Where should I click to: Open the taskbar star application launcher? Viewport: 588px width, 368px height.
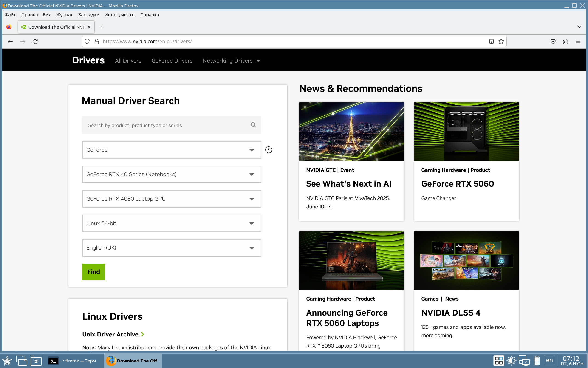7,361
